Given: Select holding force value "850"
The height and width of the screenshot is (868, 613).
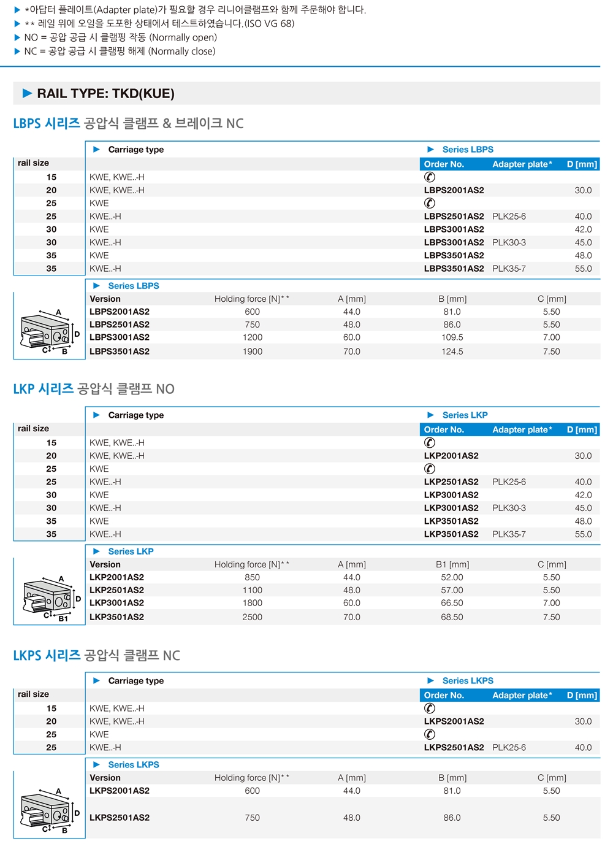Looking at the screenshot, I should [x=253, y=577].
